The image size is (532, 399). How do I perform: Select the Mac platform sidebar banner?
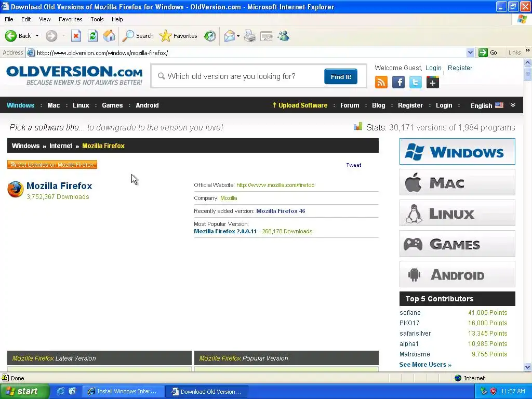pos(457,182)
